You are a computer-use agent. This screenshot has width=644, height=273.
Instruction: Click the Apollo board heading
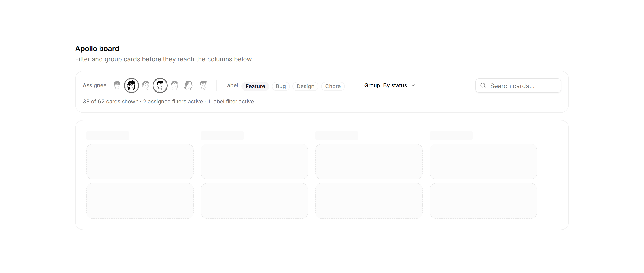[97, 49]
